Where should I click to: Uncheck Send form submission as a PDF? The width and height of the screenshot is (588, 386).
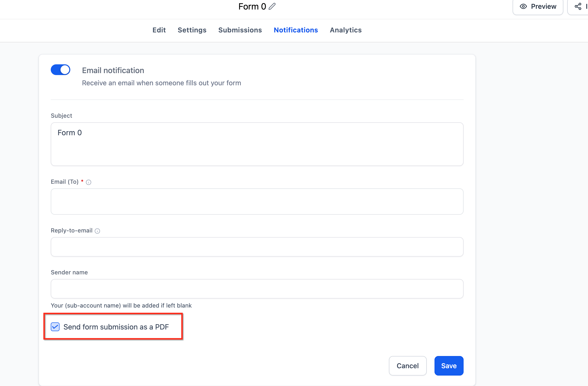point(55,327)
